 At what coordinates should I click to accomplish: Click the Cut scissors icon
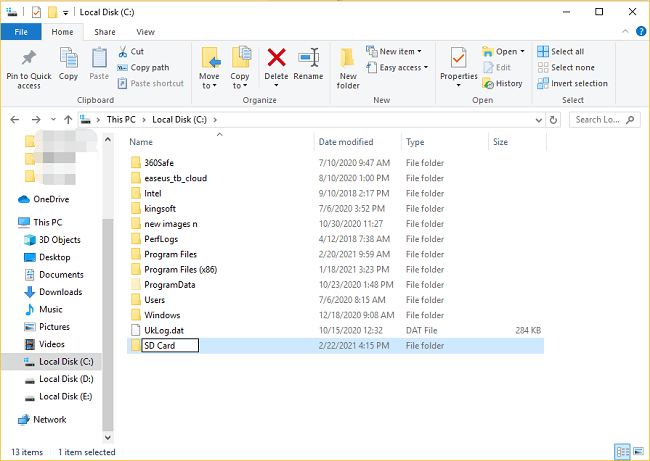click(123, 51)
